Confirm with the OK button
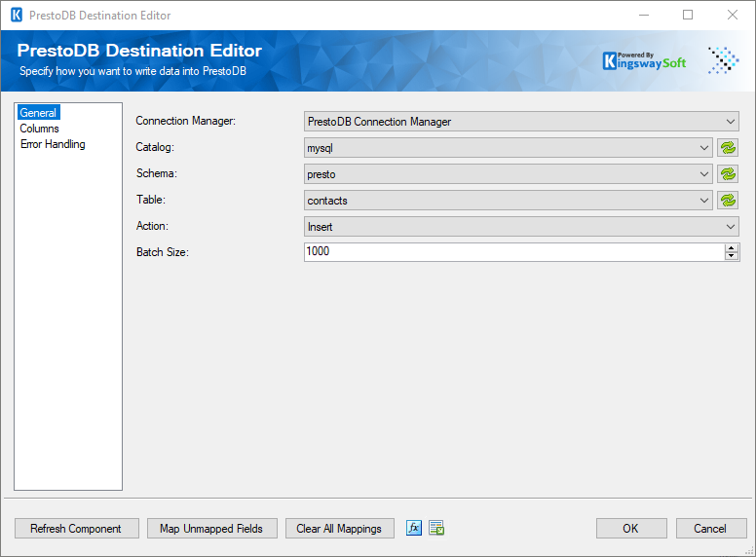This screenshot has width=756, height=557. [x=631, y=529]
